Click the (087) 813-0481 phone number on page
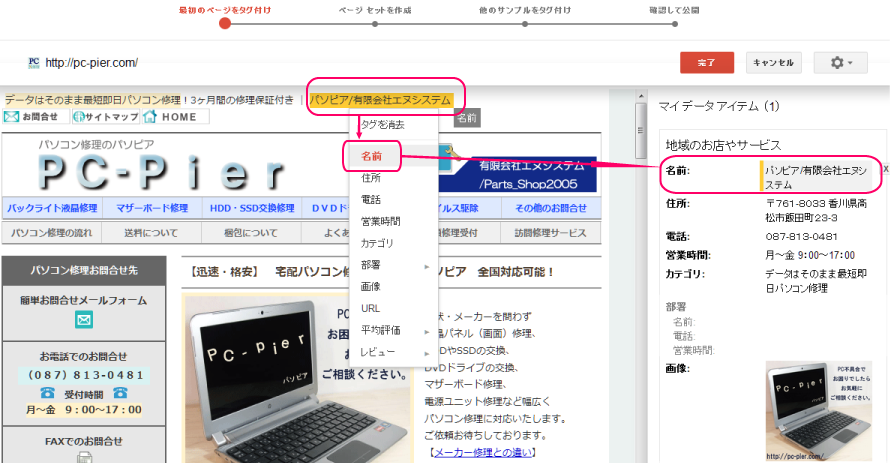The width and height of the screenshot is (890, 463). click(85, 375)
